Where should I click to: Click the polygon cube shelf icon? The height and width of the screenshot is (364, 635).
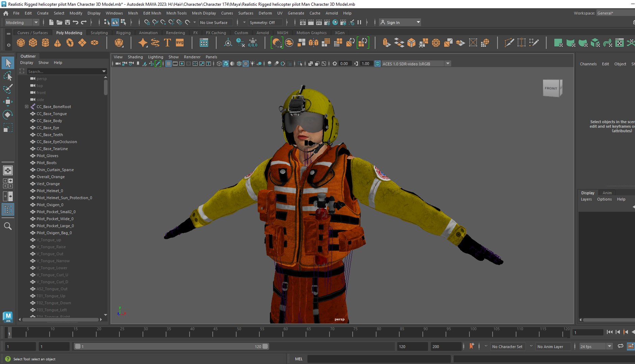point(33,43)
